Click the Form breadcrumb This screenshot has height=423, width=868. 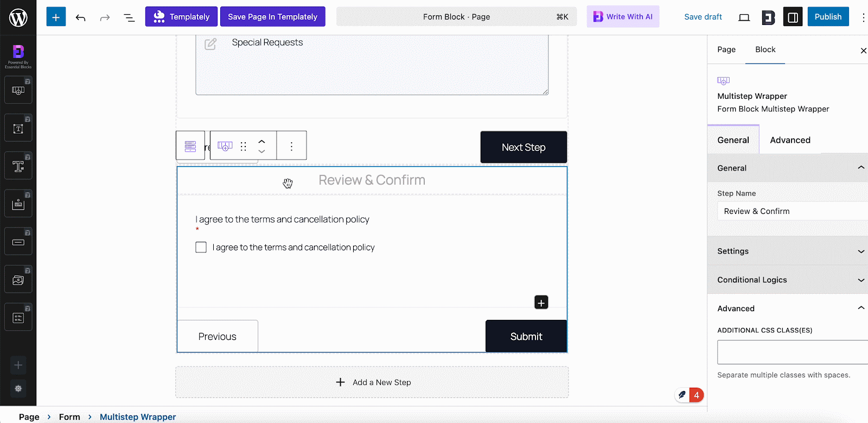click(x=69, y=417)
